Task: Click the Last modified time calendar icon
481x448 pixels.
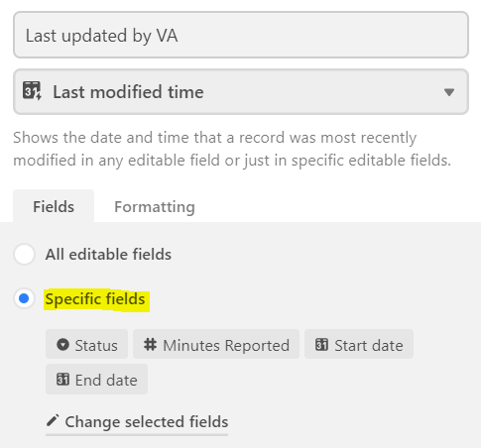Action: [32, 91]
